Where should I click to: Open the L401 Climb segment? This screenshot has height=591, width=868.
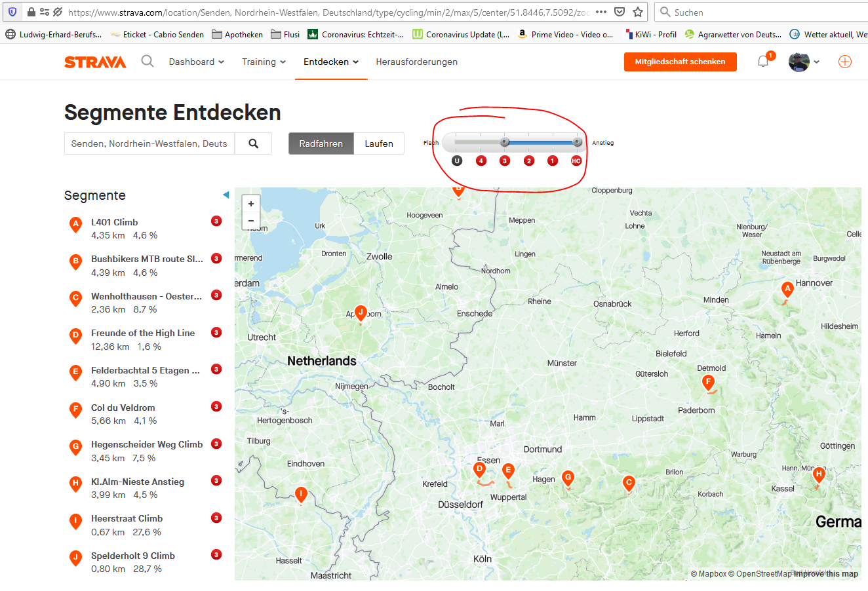point(115,222)
